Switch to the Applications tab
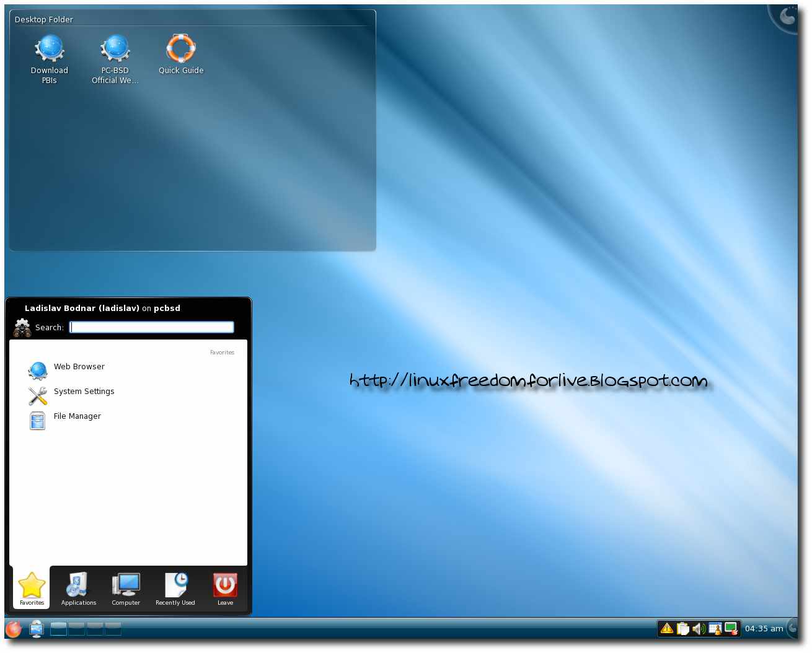Image resolution: width=812 pixels, height=653 pixels. coord(79,589)
